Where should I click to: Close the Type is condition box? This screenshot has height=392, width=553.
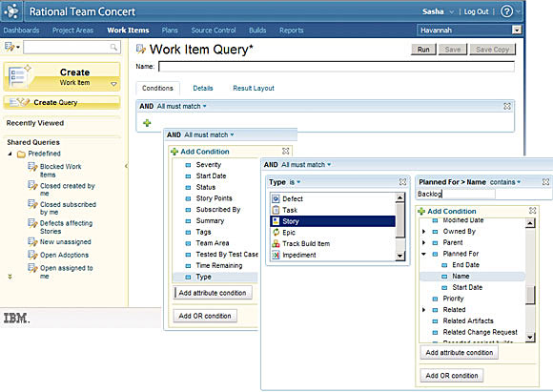(402, 182)
